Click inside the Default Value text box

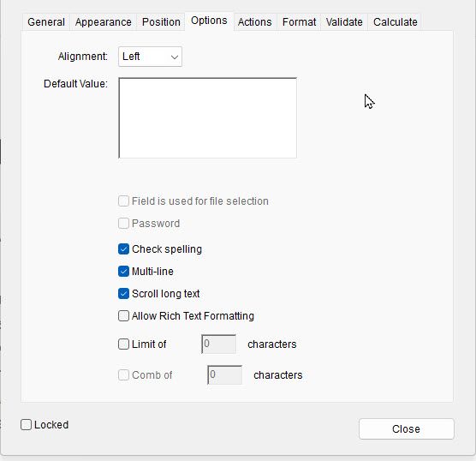tap(208, 118)
